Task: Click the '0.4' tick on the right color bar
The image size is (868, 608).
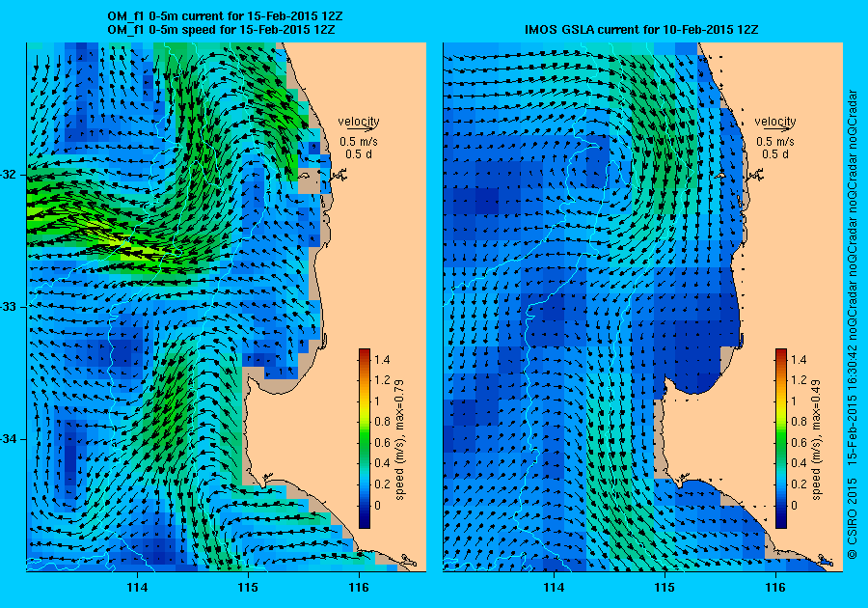Action: coord(799,463)
